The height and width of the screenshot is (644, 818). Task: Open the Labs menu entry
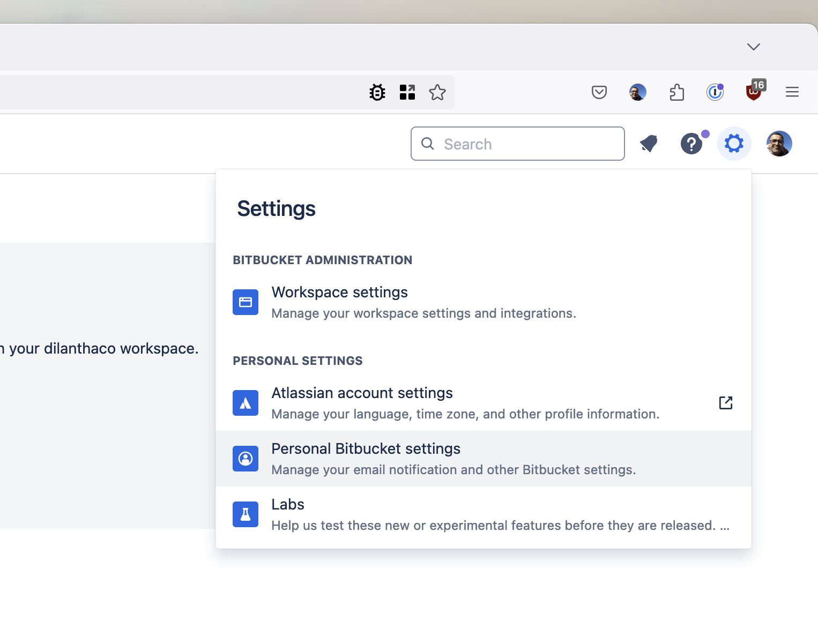click(x=484, y=514)
